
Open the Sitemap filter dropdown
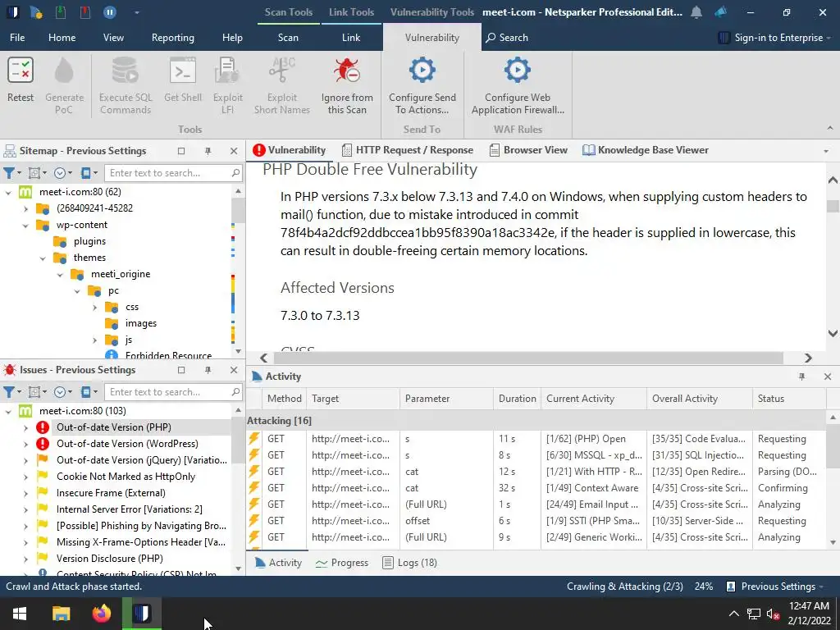pyautogui.click(x=12, y=173)
